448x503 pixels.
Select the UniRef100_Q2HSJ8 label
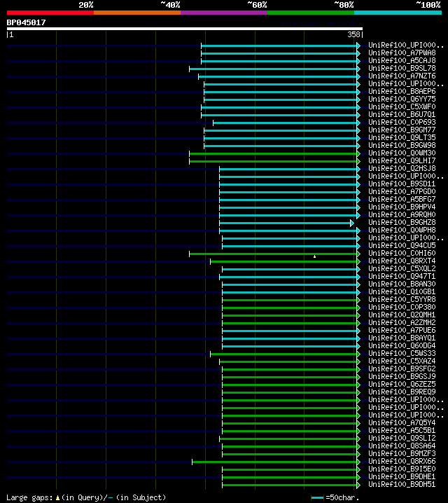coord(402,168)
